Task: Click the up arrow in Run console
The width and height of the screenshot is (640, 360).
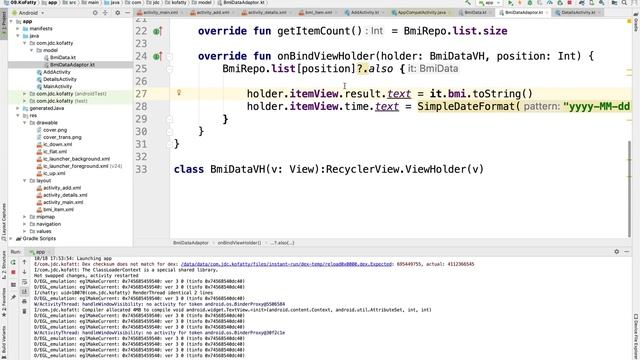Action: tap(24, 262)
